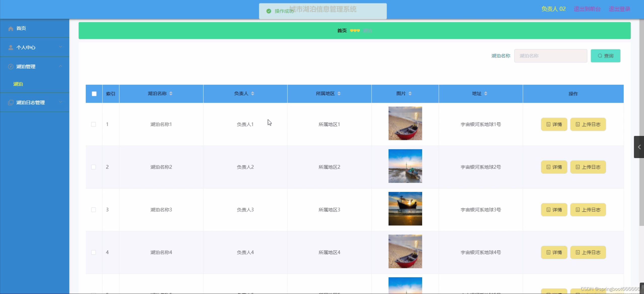Open the 湖泊 submenu item
The width and height of the screenshot is (644, 294).
coord(18,84)
